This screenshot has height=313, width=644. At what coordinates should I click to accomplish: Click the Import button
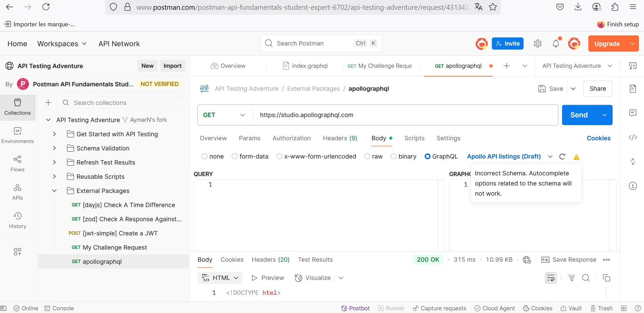tap(172, 66)
